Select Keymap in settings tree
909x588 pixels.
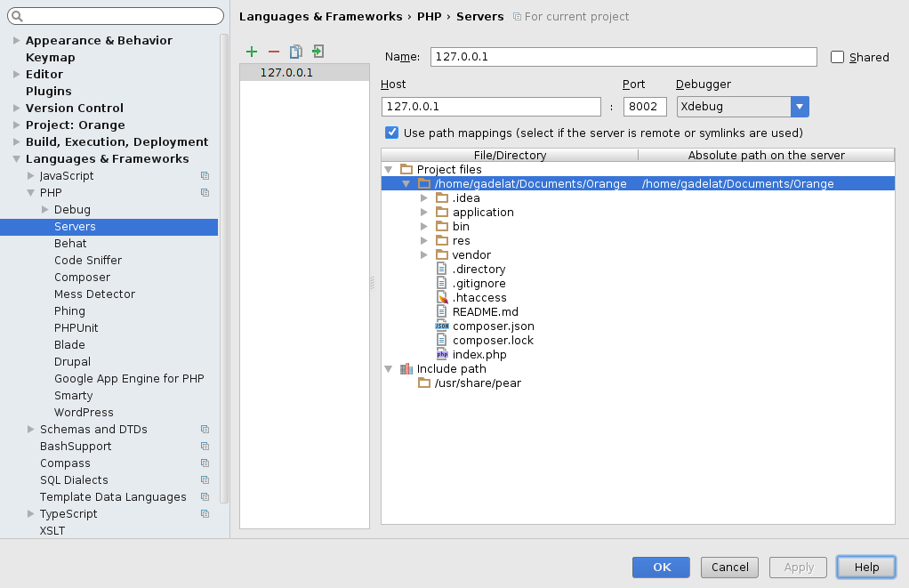[x=51, y=58]
